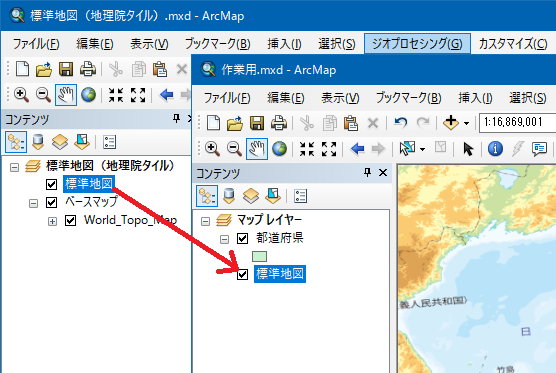Click the 都道府県 green symbol swatch

(259, 256)
